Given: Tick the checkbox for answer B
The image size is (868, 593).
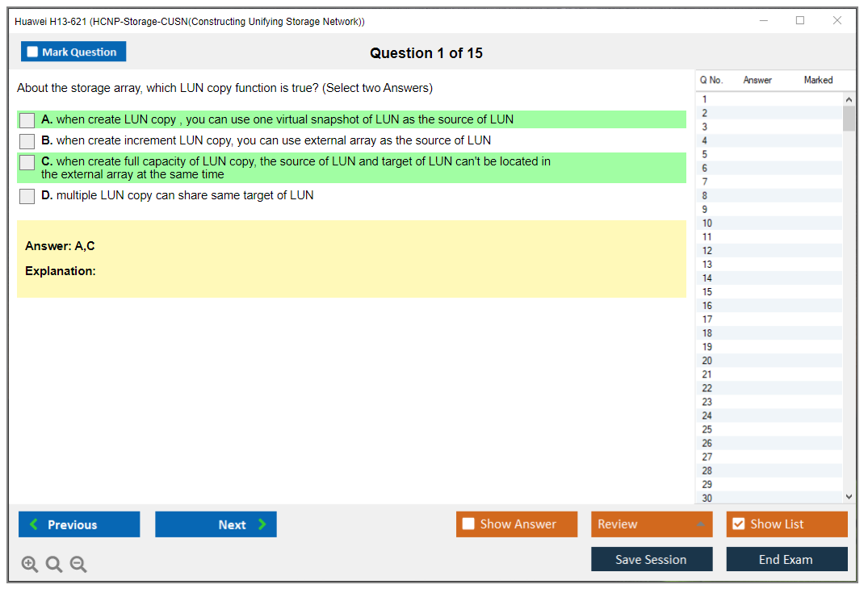Looking at the screenshot, I should point(27,141).
